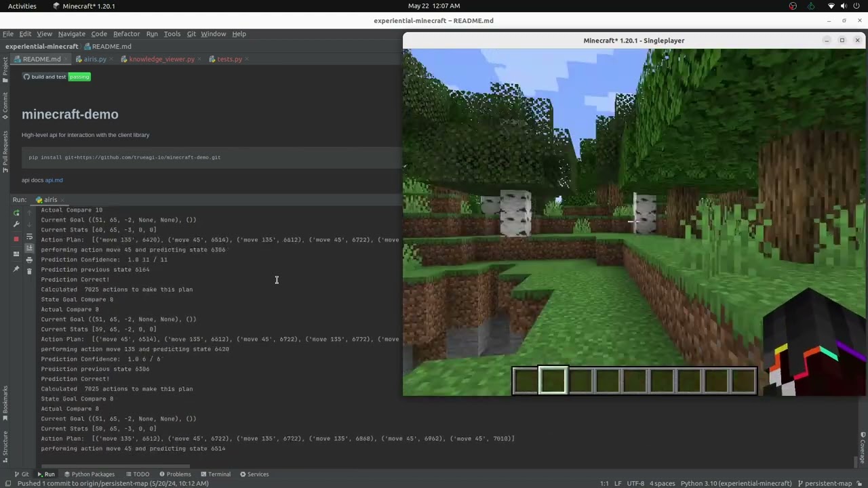The width and height of the screenshot is (868, 488).
Task: Click the Activities button
Action: coord(22,6)
